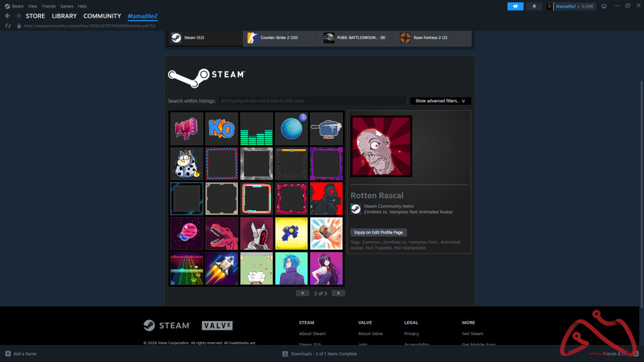The image size is (644, 362).
Task: Open the Downloads status bar entry
Action: 320,354
